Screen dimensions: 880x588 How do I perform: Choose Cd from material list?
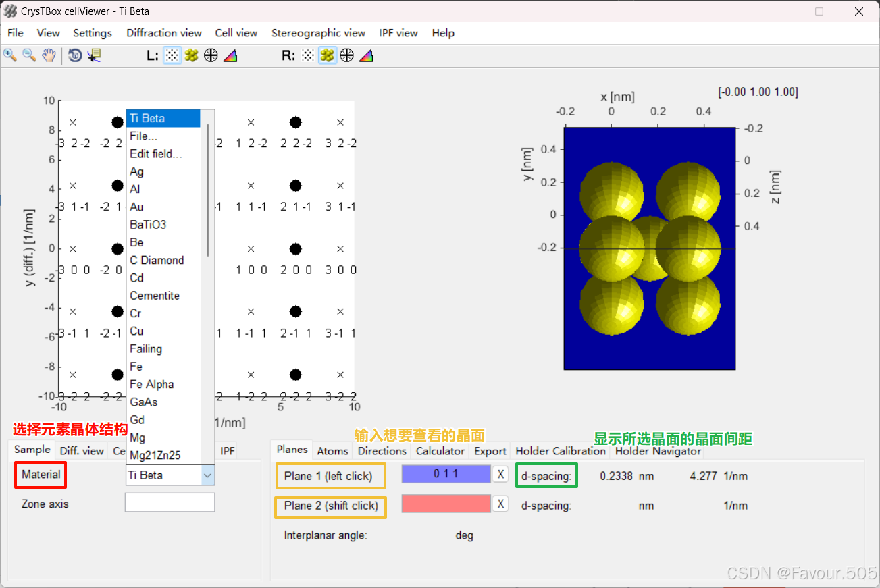point(164,278)
